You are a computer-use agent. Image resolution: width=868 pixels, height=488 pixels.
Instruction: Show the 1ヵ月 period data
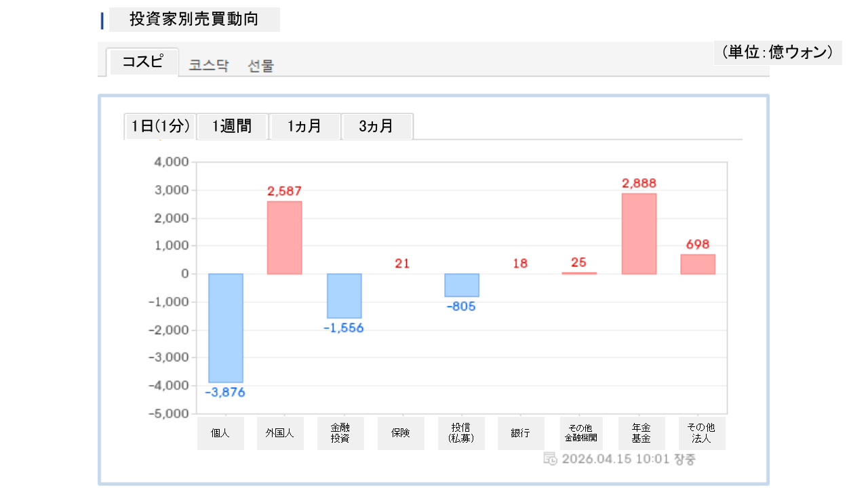pos(304,126)
